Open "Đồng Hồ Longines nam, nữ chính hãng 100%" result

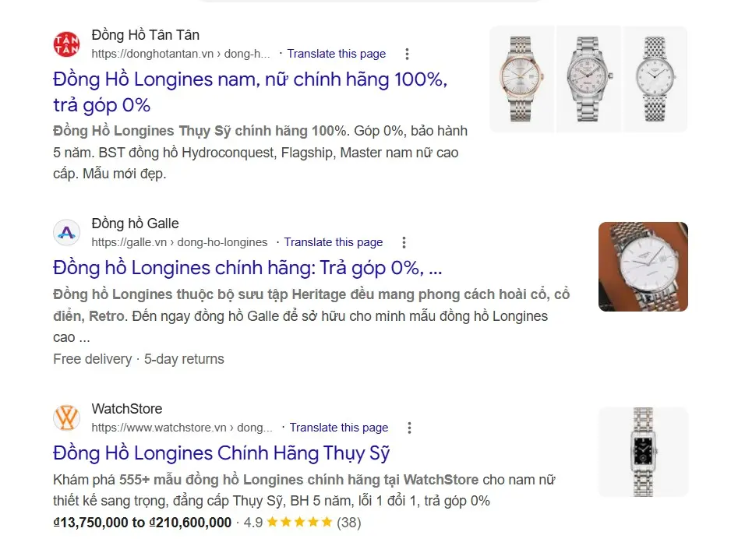250,92
